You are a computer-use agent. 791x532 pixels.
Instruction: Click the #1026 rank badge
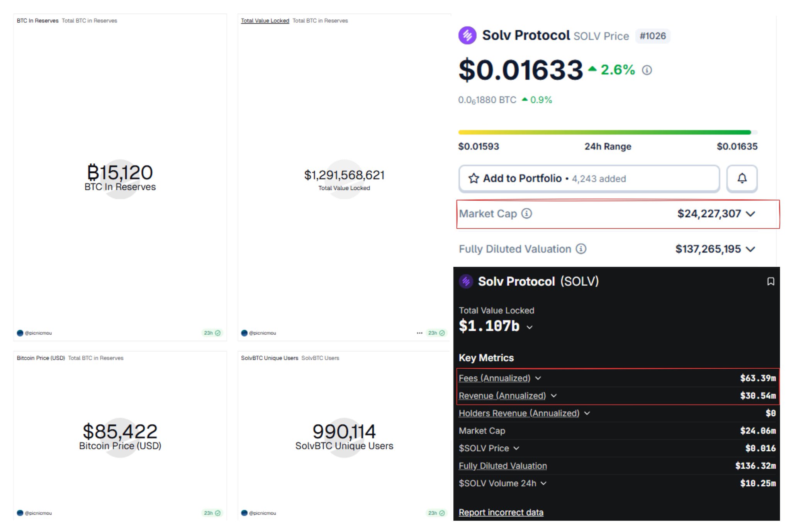652,36
